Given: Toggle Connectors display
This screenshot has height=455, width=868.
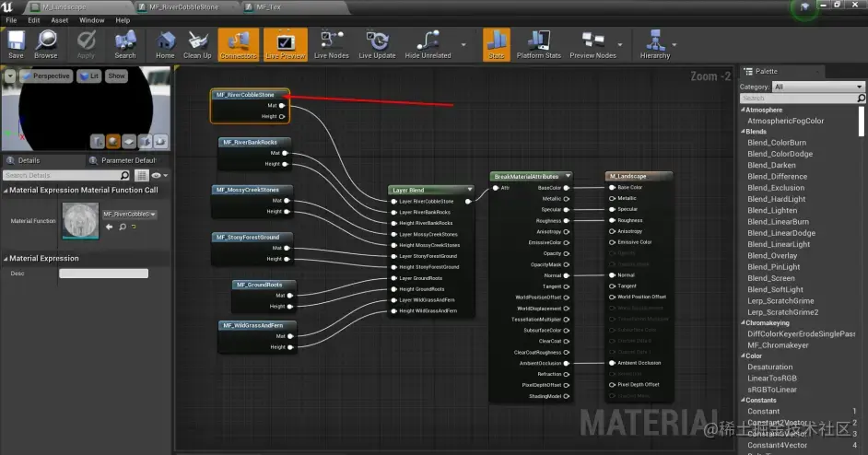Looking at the screenshot, I should pyautogui.click(x=239, y=44).
